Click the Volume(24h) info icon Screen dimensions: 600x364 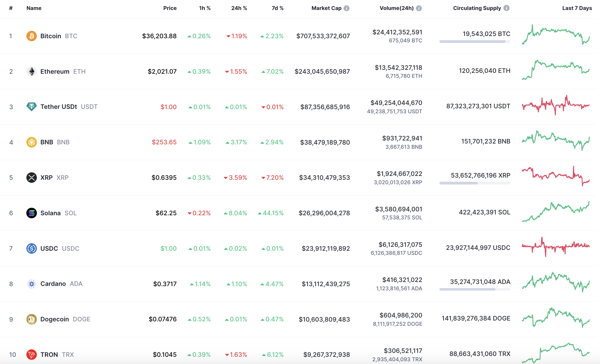pos(419,8)
